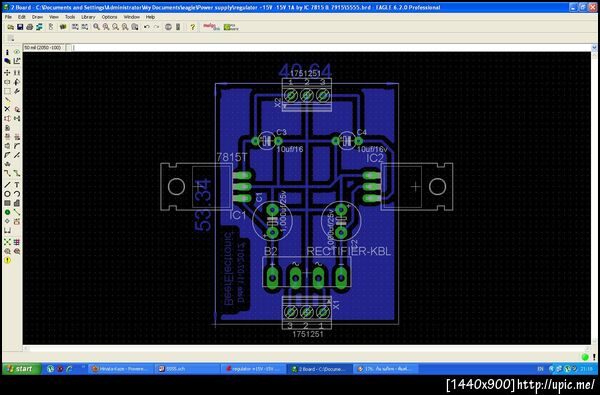This screenshot has height=395, width=600.
Task: Open the CAM processor icon
Action: [x=39, y=27]
